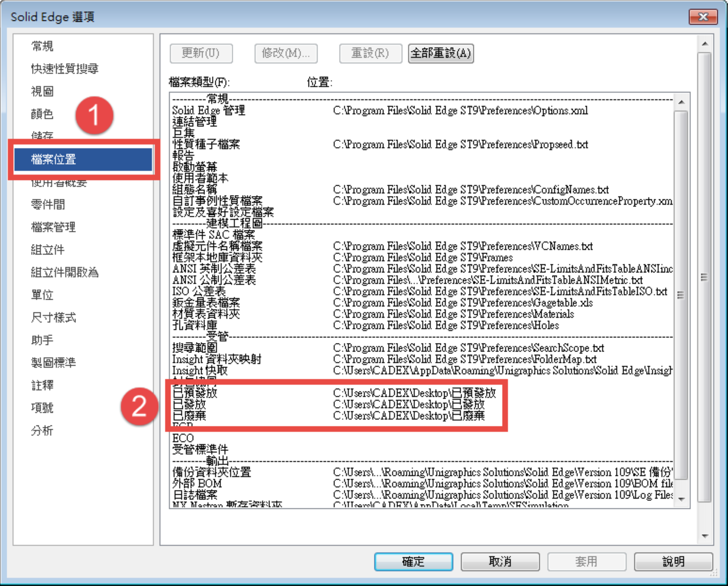
Task: Click the outer panel scroll-down arrow
Action: (705, 536)
